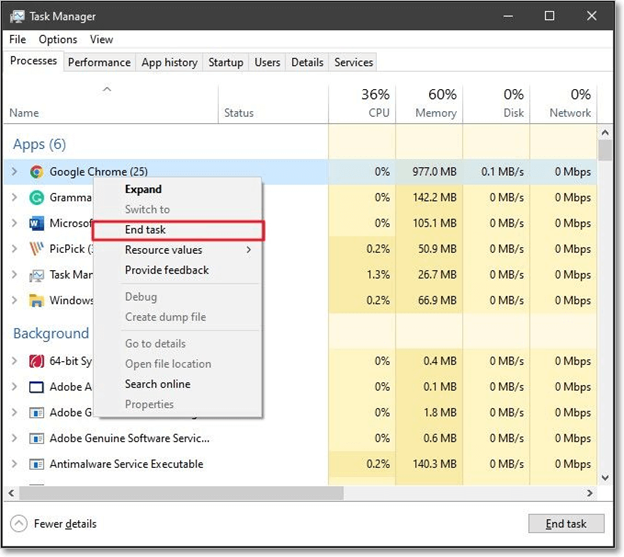624x557 pixels.
Task: Expand the Antimalware Service Executable row
Action: coord(14,464)
